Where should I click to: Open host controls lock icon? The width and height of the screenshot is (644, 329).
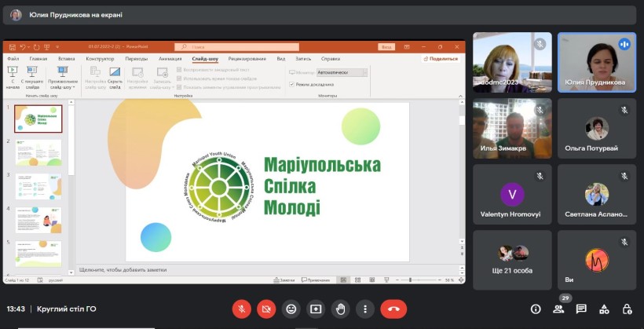pyautogui.click(x=627, y=309)
